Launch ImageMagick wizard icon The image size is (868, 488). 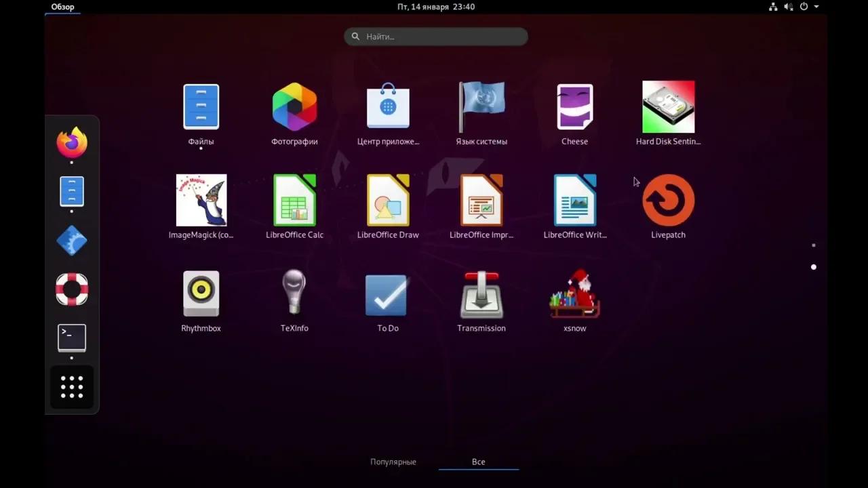[x=201, y=200]
